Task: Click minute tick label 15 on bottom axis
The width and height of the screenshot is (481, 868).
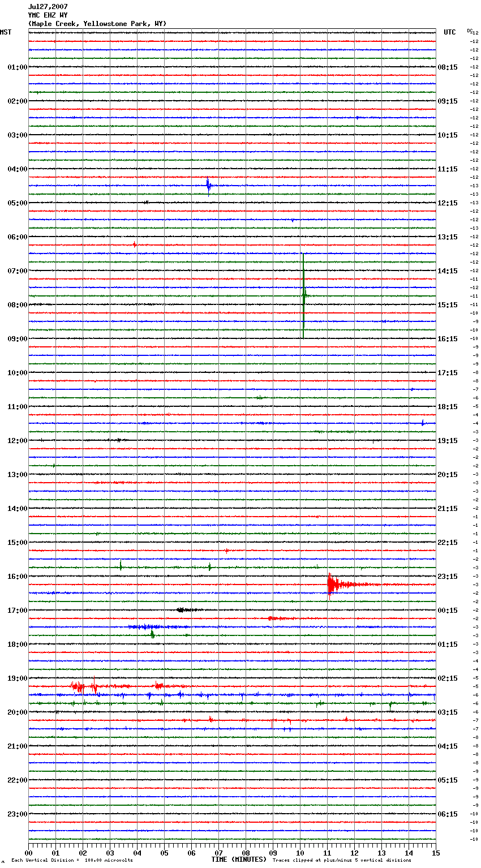Action: click(x=436, y=853)
